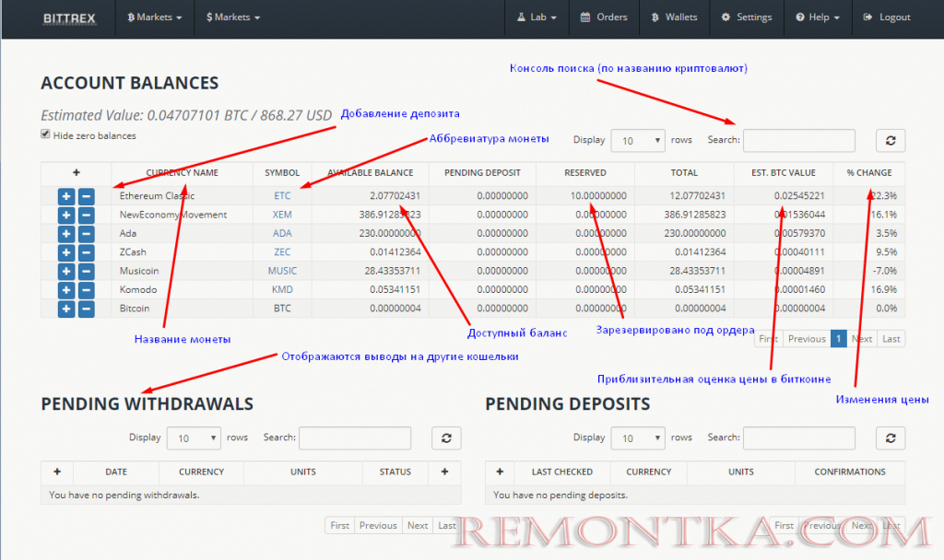Toggle the Hide zero balances checkbox
The image size is (944, 560).
coord(45,134)
